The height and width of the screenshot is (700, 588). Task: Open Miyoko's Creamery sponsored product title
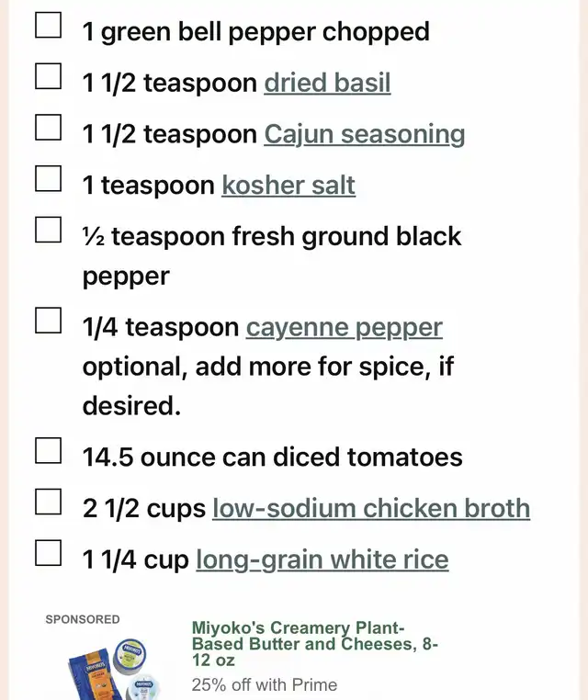314,644
